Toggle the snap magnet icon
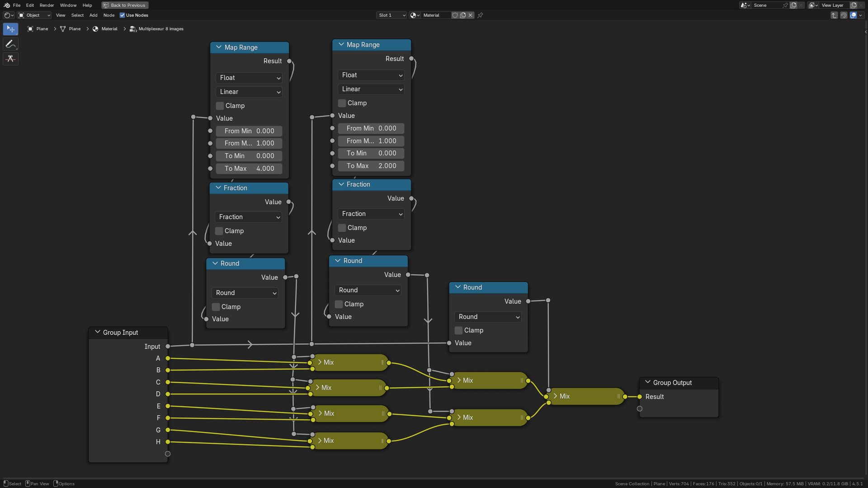This screenshot has width=868, height=488. 844,15
